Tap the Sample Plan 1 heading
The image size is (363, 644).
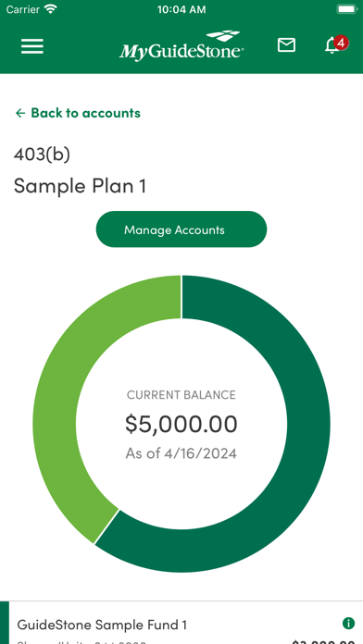[81, 186]
